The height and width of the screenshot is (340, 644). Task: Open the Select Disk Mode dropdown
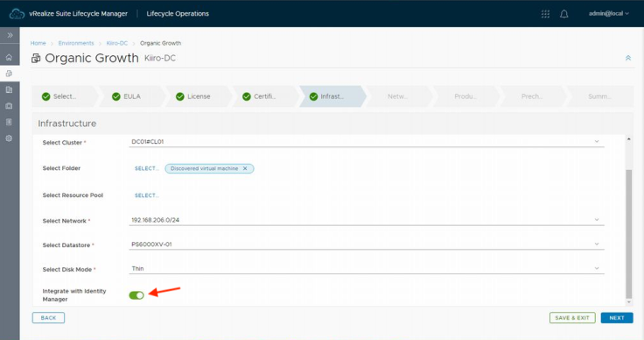coord(367,268)
